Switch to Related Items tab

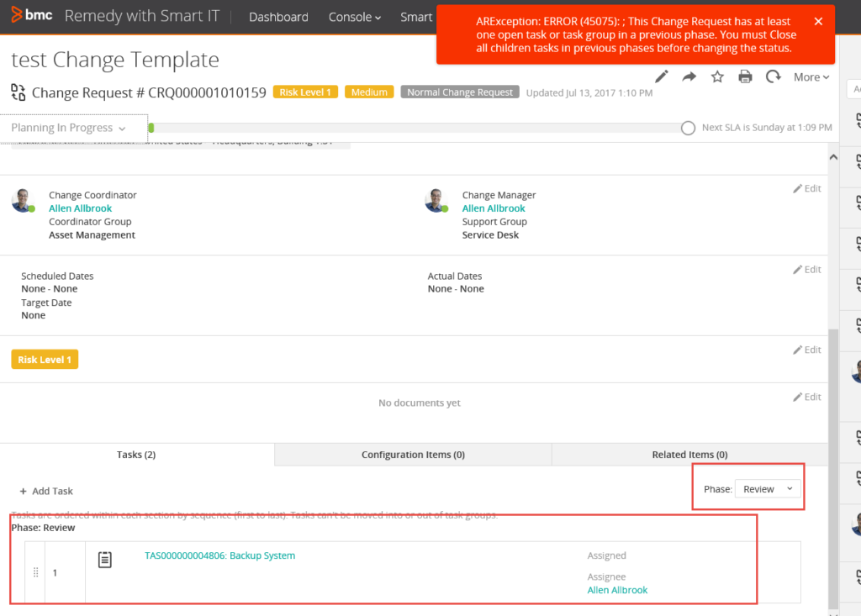689,455
